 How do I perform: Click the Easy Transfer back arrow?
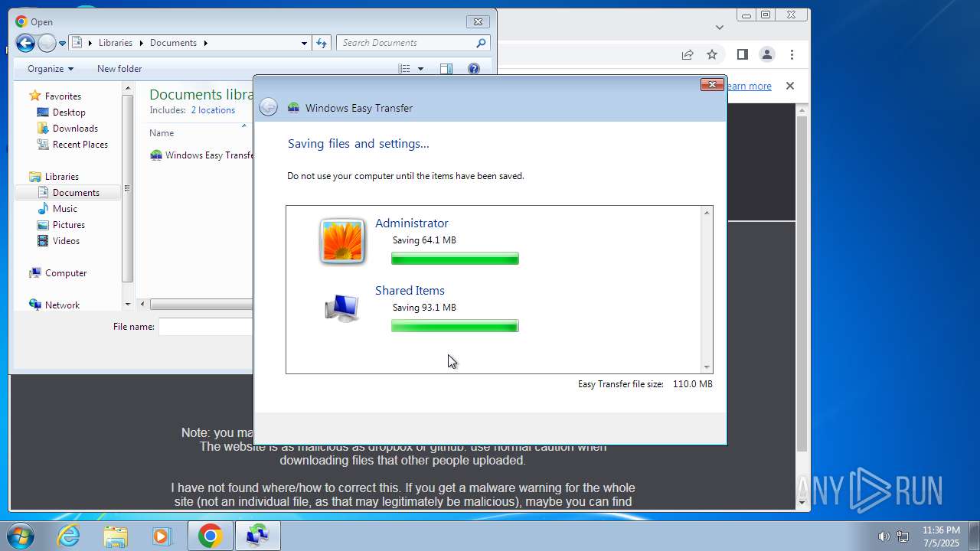(268, 107)
